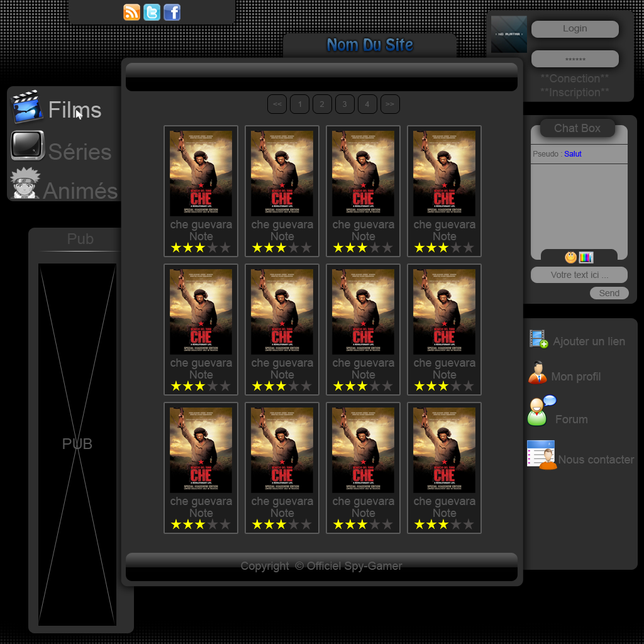Viewport: 644px width, 644px height.
Task: Open the text color palette icon in chat
Action: [586, 257]
